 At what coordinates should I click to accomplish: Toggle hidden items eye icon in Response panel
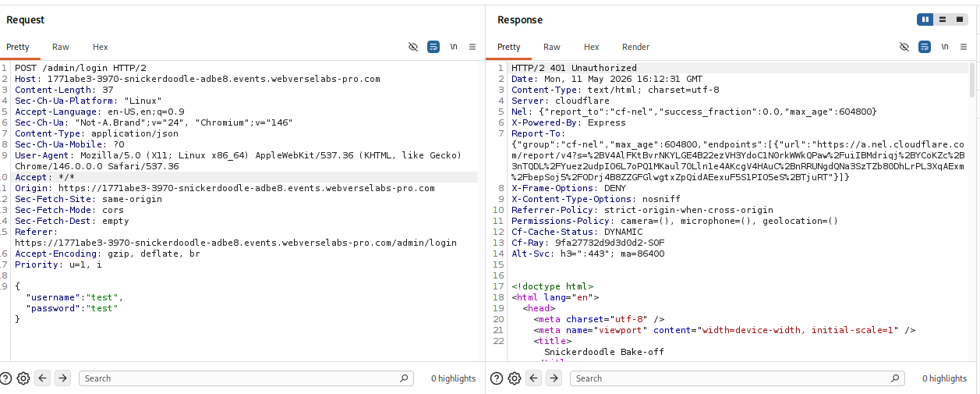[904, 47]
